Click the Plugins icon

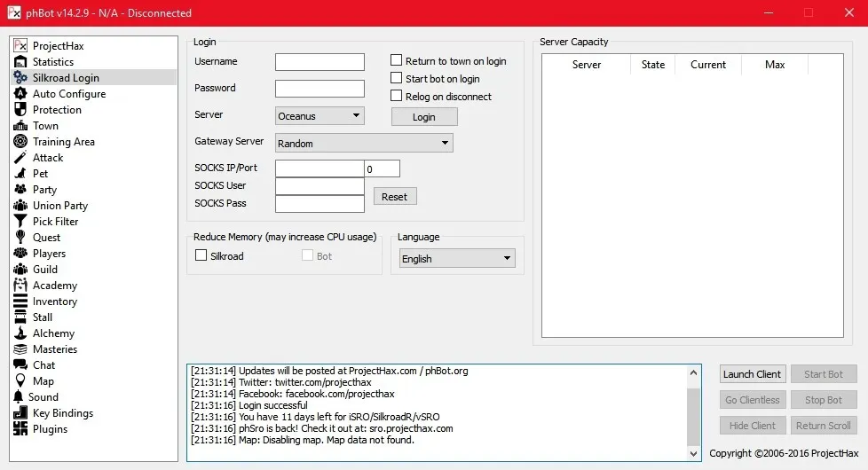20,428
